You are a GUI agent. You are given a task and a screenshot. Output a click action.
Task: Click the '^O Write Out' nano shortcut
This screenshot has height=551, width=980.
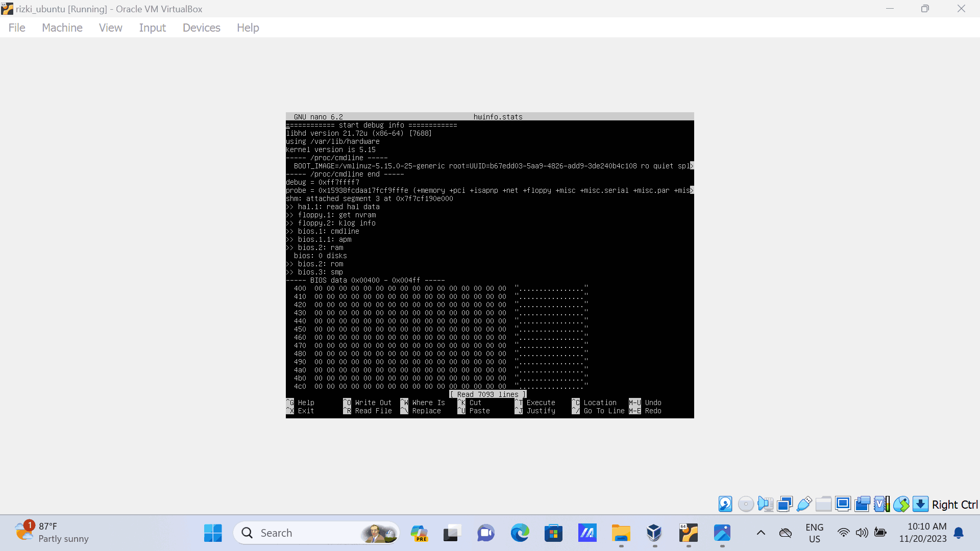coord(367,403)
